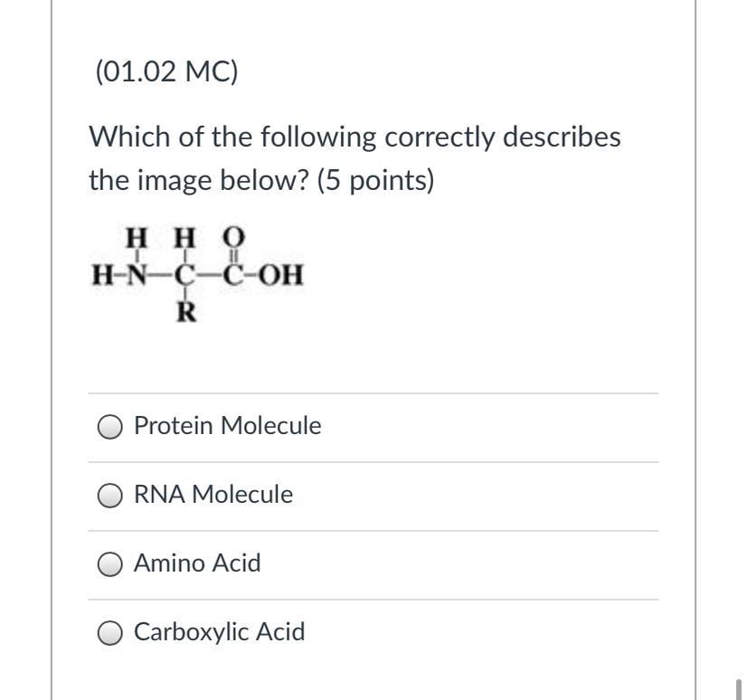
Task: Click the '(01.02 MC)' question code
Action: click(165, 71)
